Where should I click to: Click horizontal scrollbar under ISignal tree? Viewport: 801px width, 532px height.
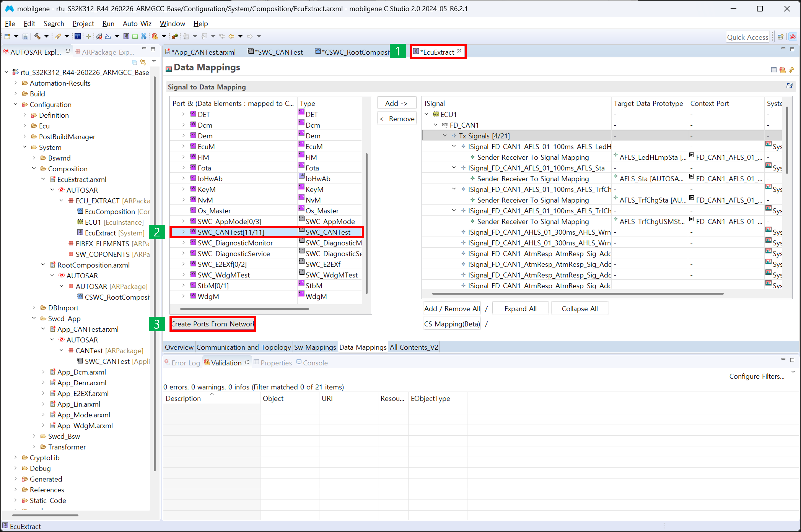point(578,293)
